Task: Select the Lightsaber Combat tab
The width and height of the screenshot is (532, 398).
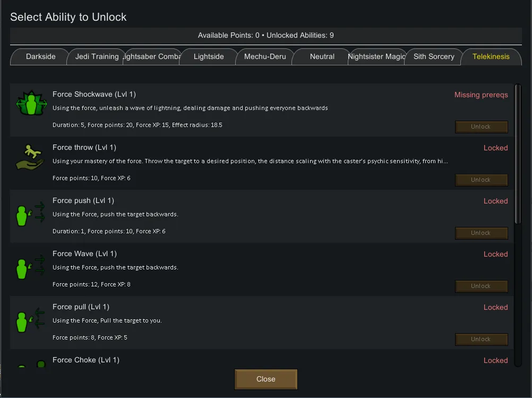Action: point(152,57)
